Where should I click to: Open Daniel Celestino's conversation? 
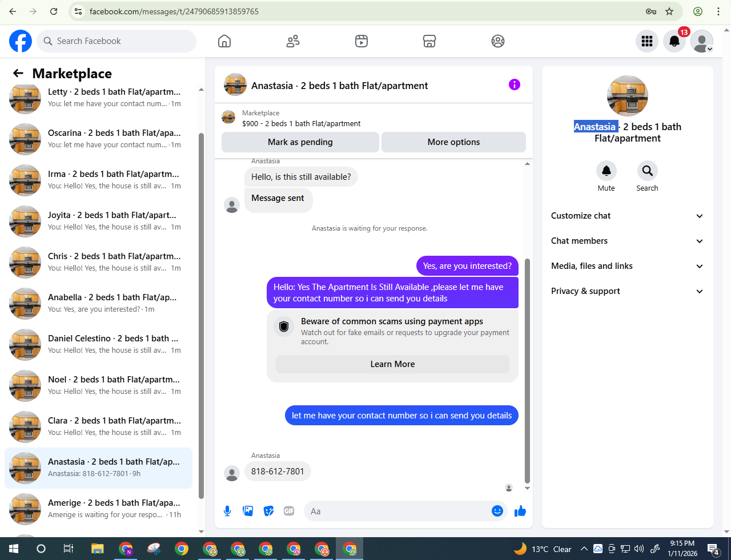click(x=98, y=344)
